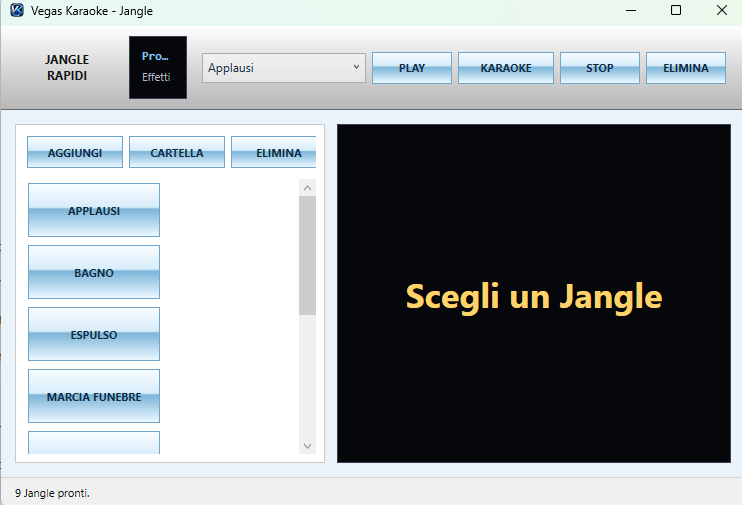Image resolution: width=742 pixels, height=505 pixels.
Task: Minimize the Vegas Karaoke window
Action: point(631,10)
